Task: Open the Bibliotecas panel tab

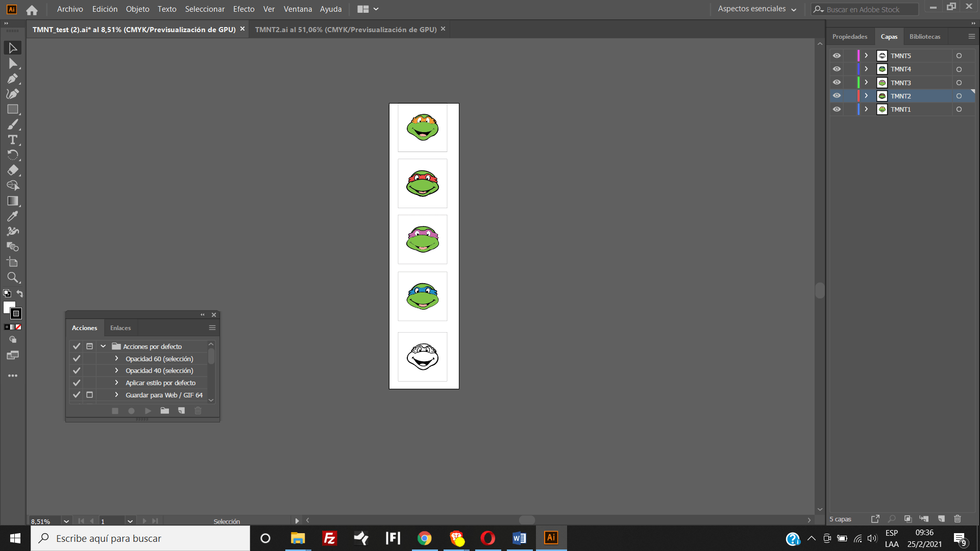Action: coord(925,36)
